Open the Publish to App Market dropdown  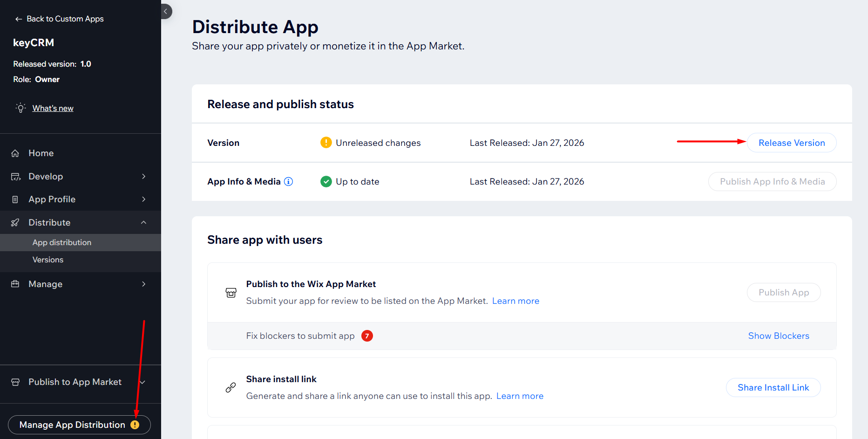coord(143,382)
